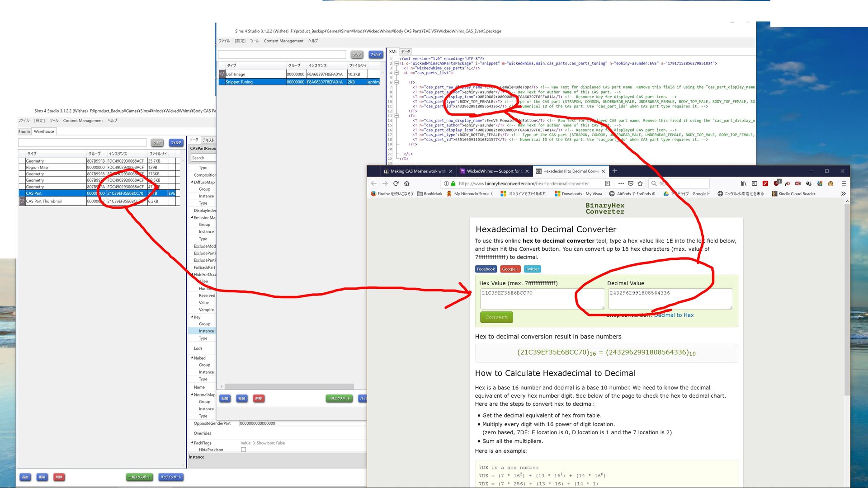
Task: Reload the hex converter page
Action: click(396, 183)
